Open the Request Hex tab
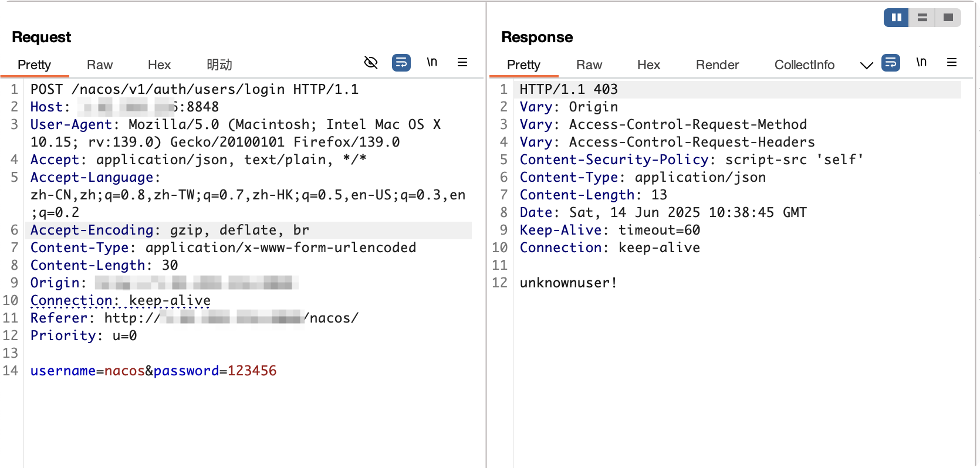This screenshot has height=468, width=980. (x=159, y=65)
